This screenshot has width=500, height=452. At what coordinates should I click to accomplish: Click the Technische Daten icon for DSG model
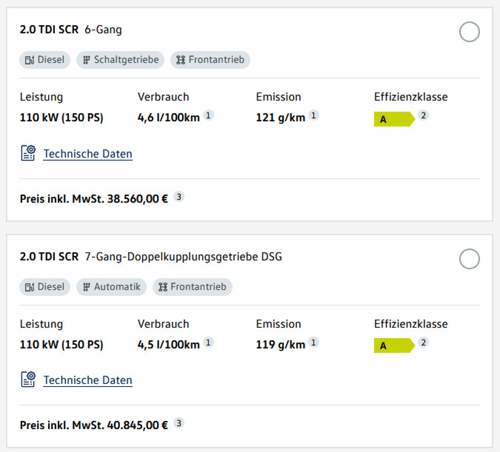coord(28,379)
